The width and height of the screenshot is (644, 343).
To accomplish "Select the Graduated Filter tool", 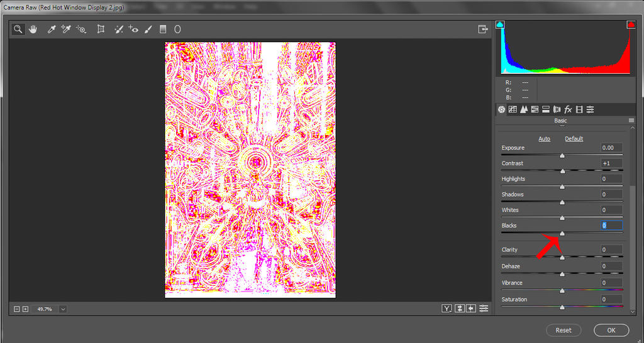I will click(x=163, y=29).
